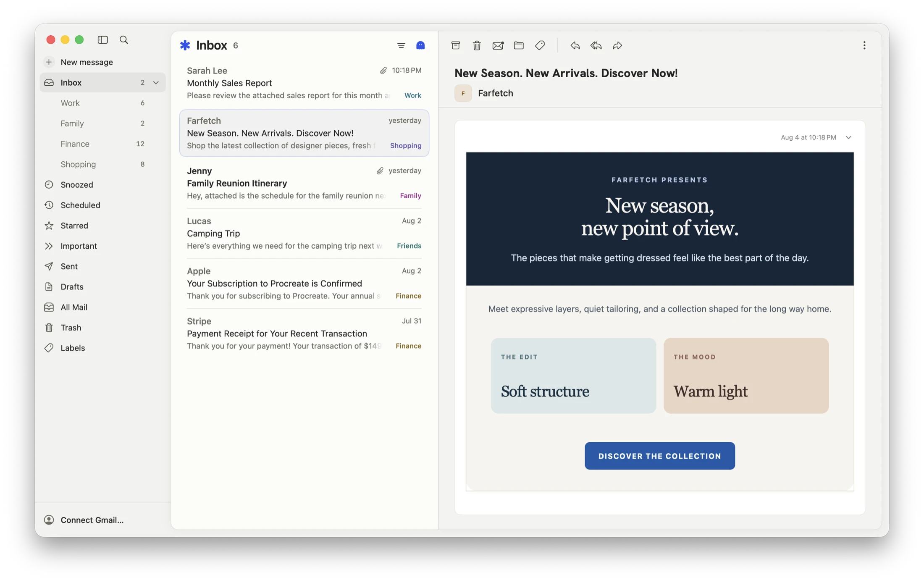924x583 pixels.
Task: Move email to folder icon
Action: [519, 45]
